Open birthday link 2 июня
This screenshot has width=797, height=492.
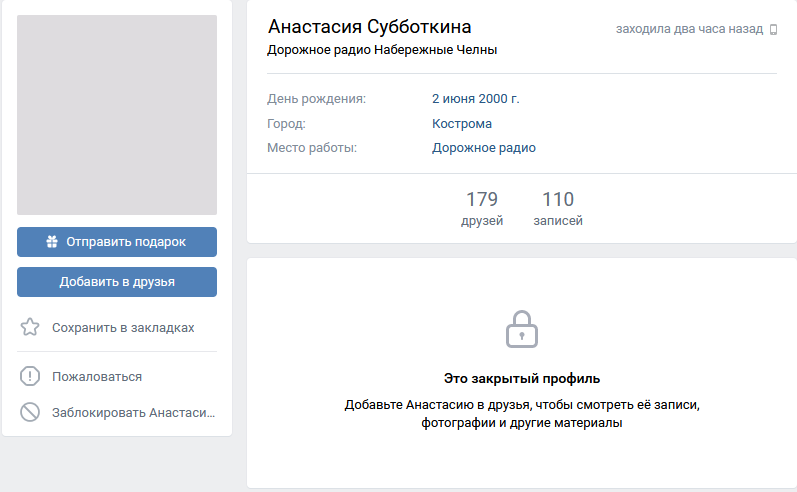454,99
